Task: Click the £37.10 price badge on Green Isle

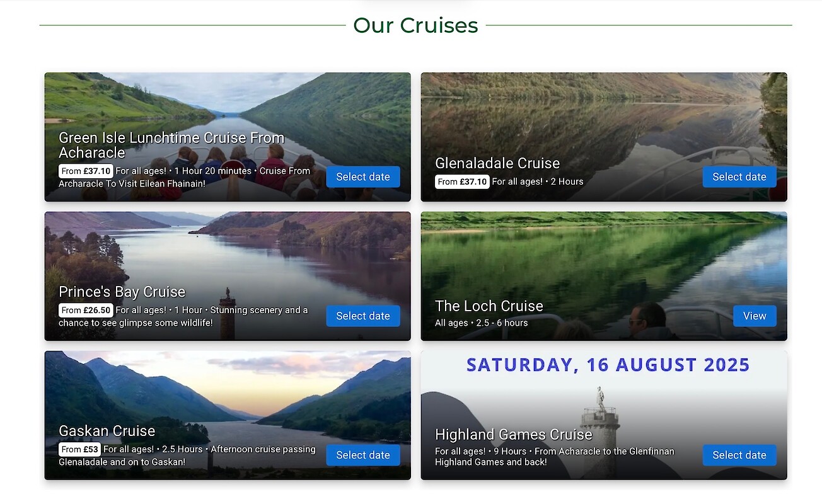Action: (x=86, y=171)
